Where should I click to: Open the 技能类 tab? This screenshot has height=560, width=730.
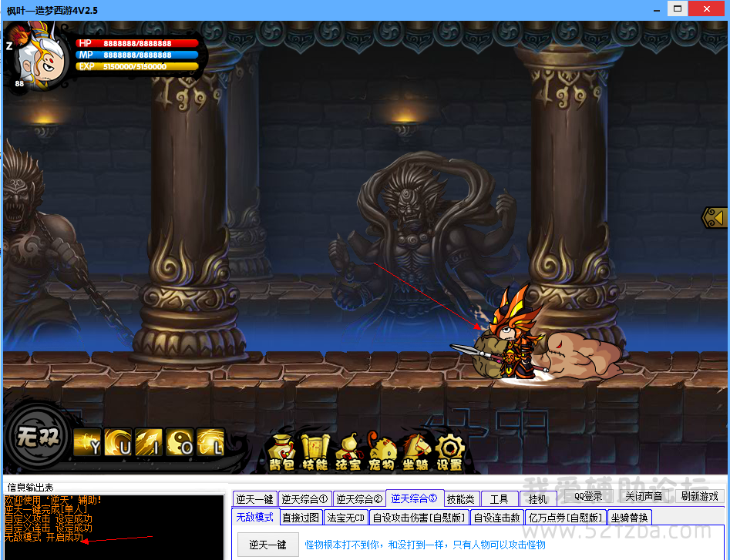point(461,499)
